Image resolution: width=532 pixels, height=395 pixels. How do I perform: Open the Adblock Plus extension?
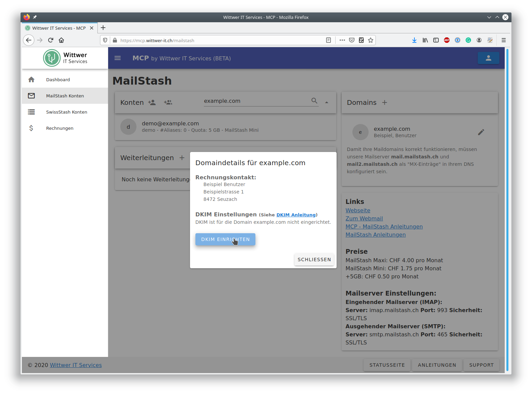(x=447, y=40)
